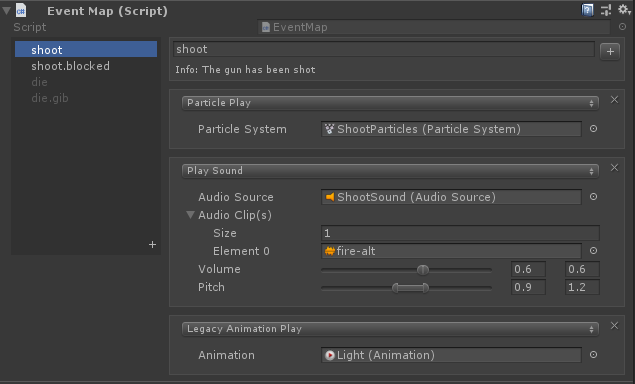
Task: Click the Audio Clips Size field
Action: tap(460, 233)
